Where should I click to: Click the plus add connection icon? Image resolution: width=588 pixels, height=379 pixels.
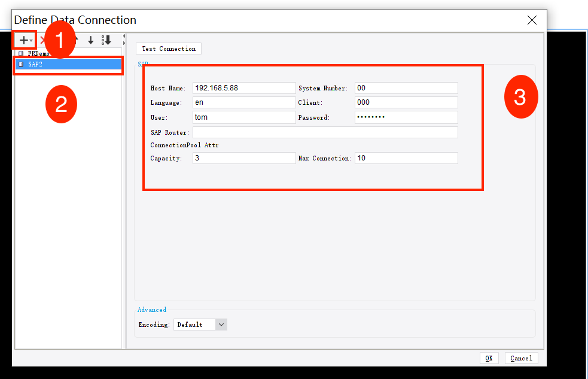23,40
